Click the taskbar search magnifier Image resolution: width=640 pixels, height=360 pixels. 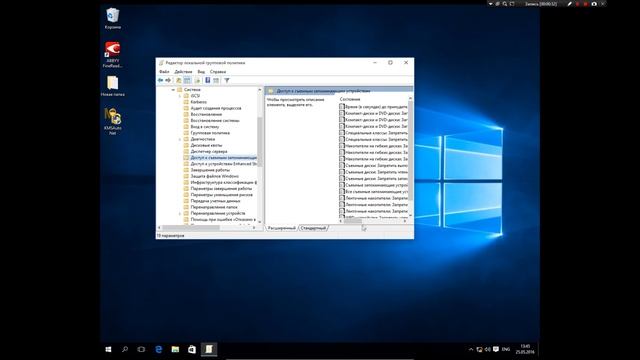(x=125, y=349)
